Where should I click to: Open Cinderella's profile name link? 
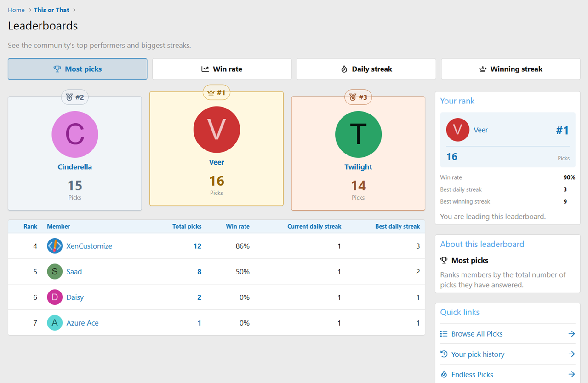(x=75, y=167)
